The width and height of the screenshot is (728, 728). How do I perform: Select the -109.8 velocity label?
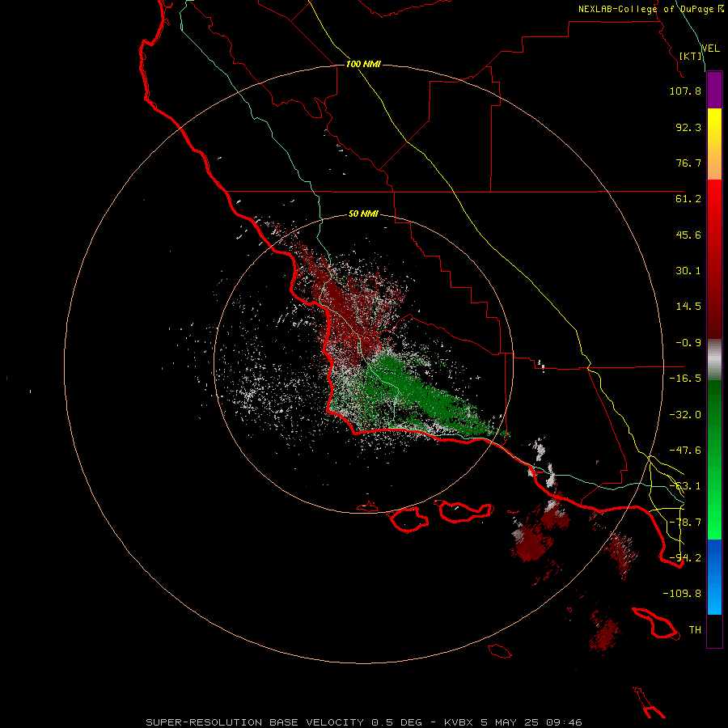tap(682, 594)
